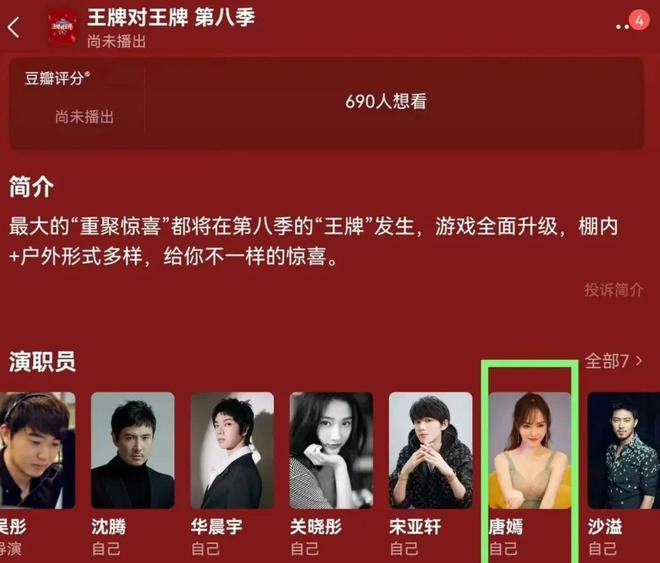
Task: Open 沈腾 cast photo
Action: pyautogui.click(x=133, y=450)
